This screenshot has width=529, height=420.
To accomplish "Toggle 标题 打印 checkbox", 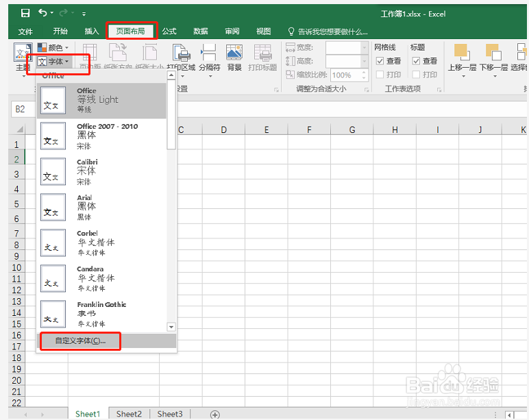I will click(x=416, y=75).
